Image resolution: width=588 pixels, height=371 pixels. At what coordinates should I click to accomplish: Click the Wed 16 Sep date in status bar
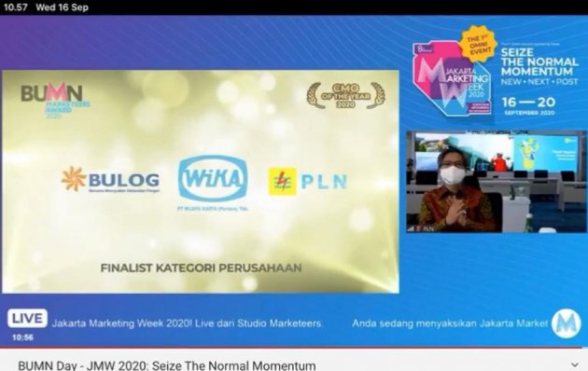click(63, 7)
